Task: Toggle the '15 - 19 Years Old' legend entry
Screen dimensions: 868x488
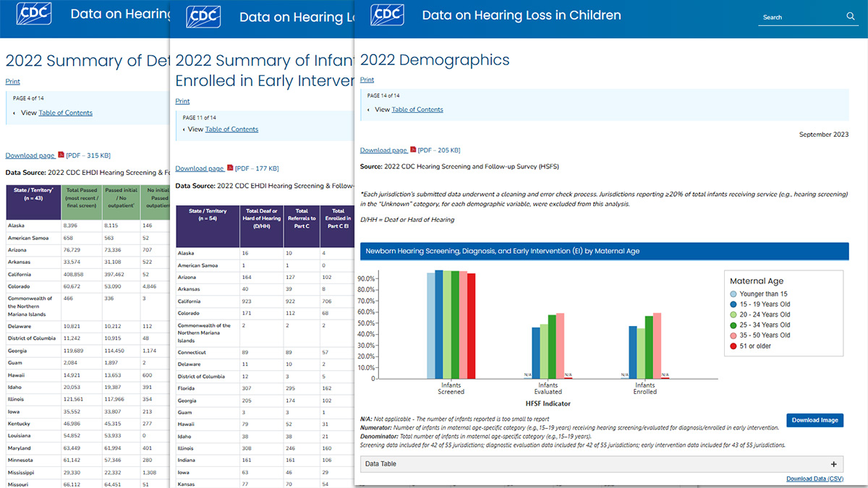Action: point(733,304)
